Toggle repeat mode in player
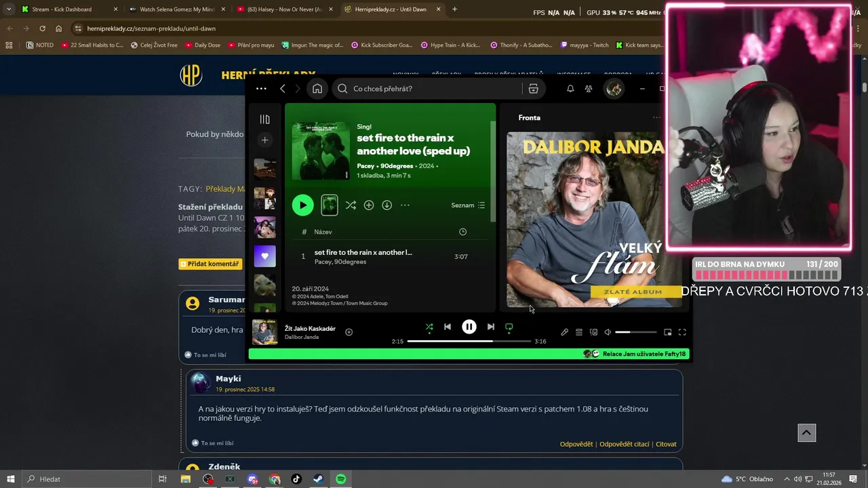Viewport: 868px width, 488px height. (509, 327)
